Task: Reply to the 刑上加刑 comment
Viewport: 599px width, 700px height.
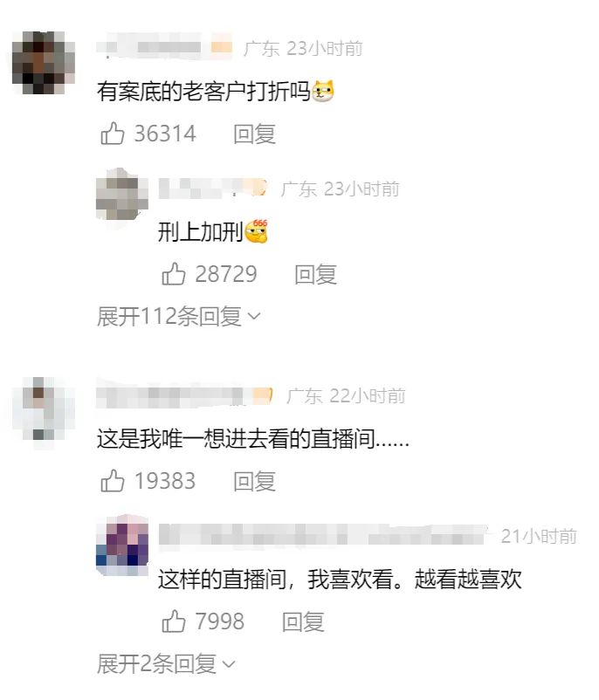Action: tap(315, 274)
